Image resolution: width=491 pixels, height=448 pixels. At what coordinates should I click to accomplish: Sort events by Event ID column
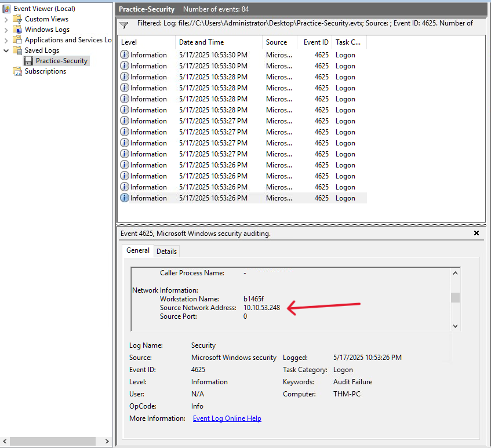pos(316,42)
